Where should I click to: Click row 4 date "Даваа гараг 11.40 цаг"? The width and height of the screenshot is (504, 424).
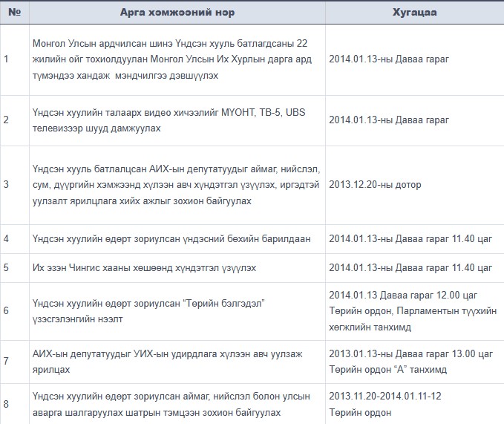coord(444,239)
